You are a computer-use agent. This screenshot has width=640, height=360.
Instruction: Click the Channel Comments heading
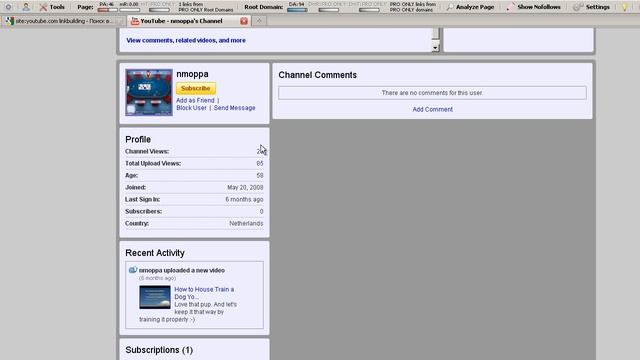click(318, 75)
